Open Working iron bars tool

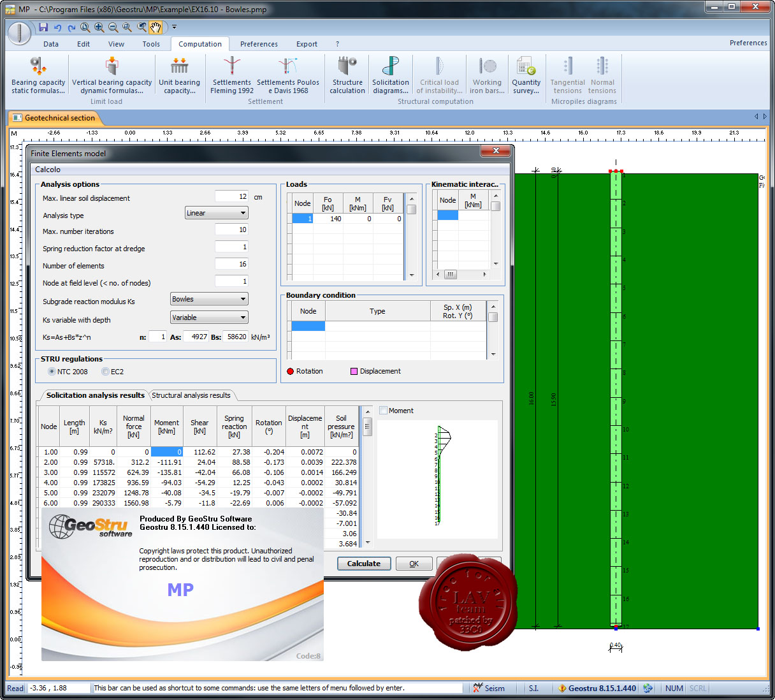(487, 76)
